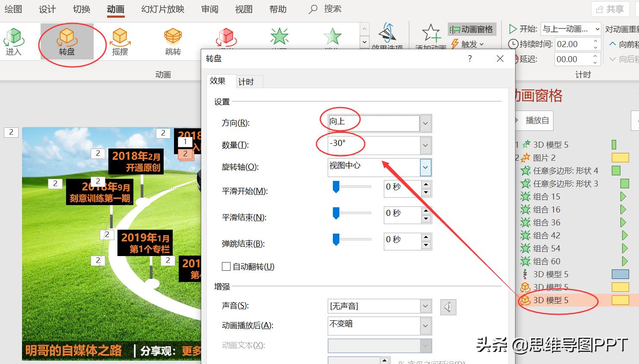Open the 数量 dropdown showing -30°

(x=425, y=146)
